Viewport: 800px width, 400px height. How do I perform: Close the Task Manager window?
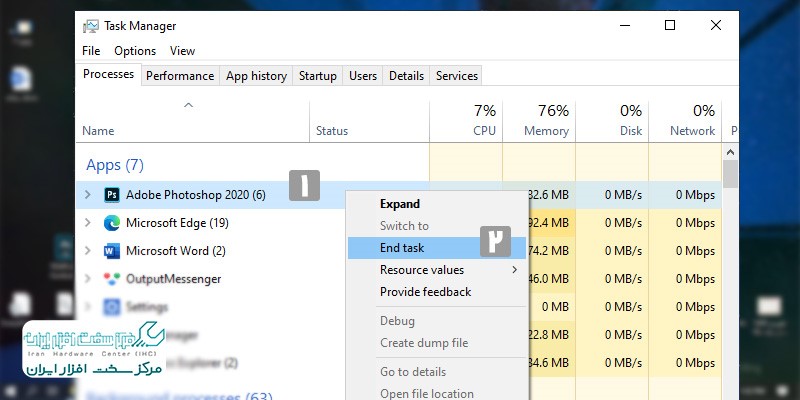[716, 25]
